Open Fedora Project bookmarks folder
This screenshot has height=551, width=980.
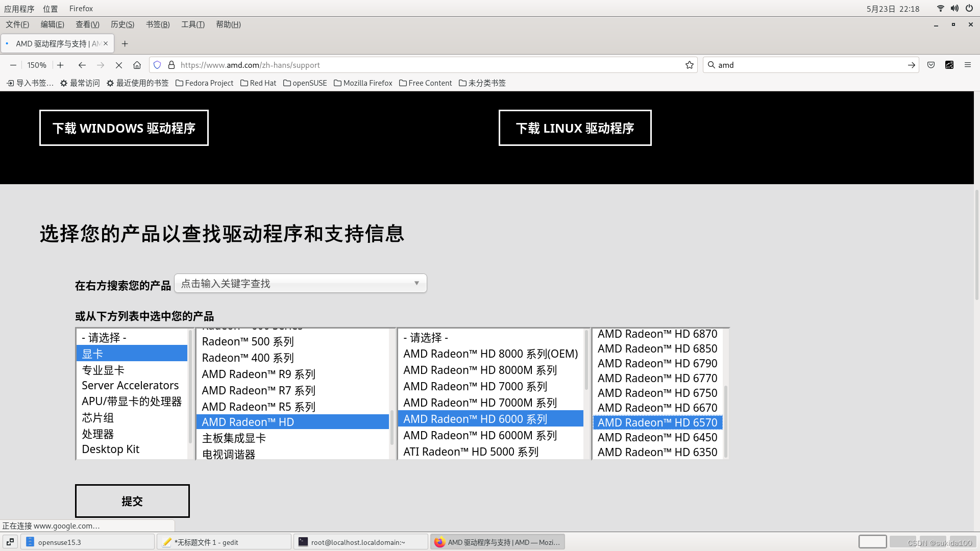pos(204,83)
